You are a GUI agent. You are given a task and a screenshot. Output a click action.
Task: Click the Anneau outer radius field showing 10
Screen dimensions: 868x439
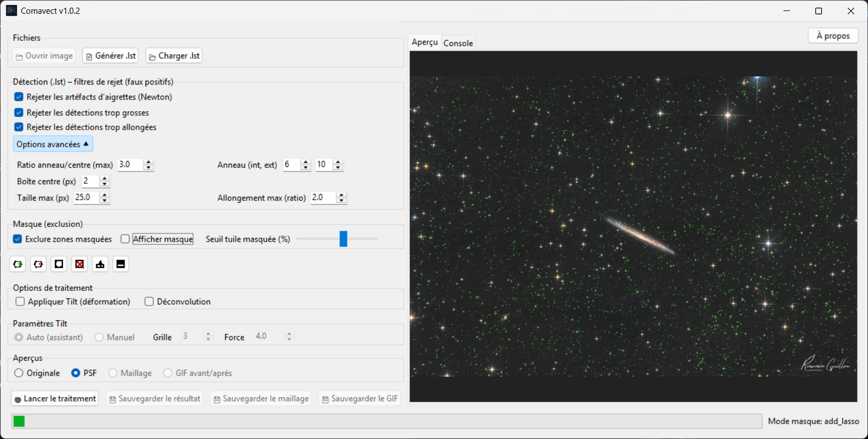[324, 164]
